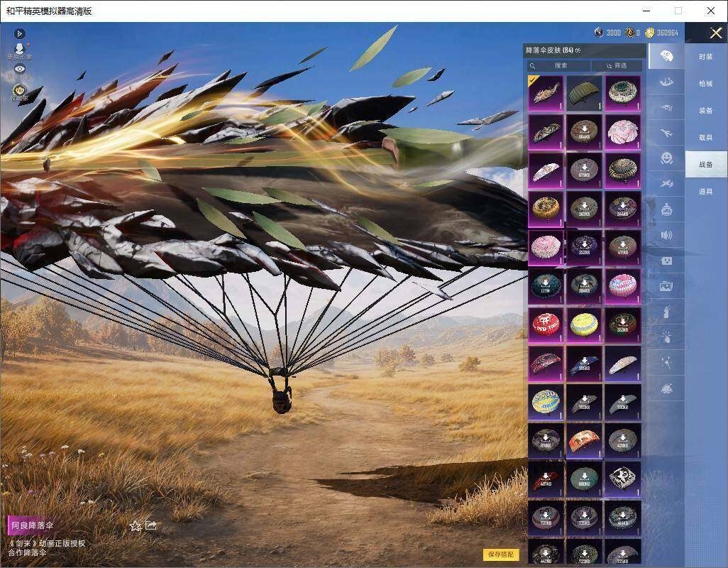Favorite the parachute with star icon

tap(135, 525)
